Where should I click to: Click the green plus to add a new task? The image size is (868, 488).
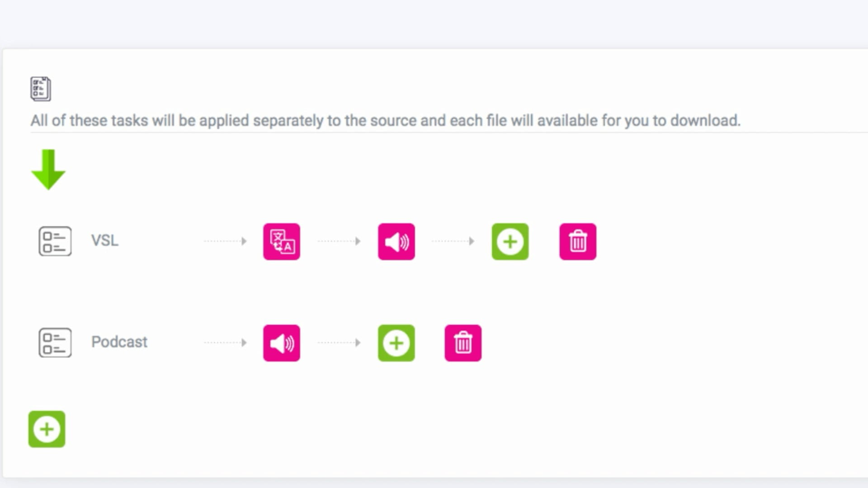point(46,429)
